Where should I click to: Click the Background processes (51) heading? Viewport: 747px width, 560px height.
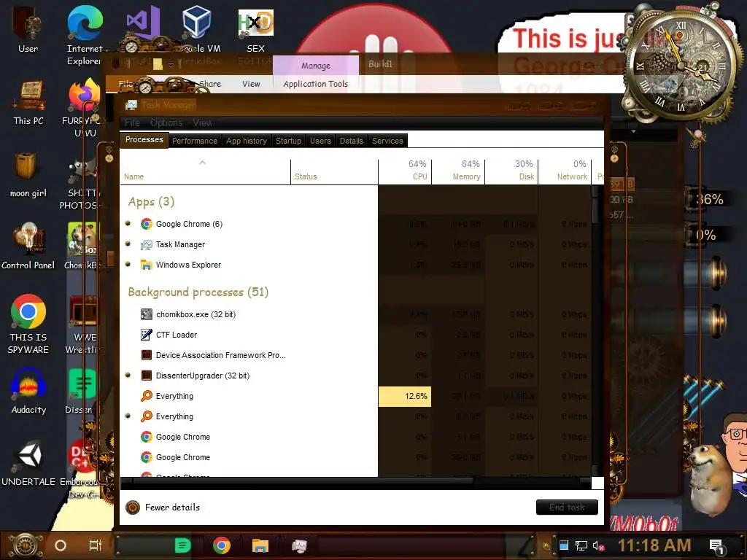click(198, 292)
